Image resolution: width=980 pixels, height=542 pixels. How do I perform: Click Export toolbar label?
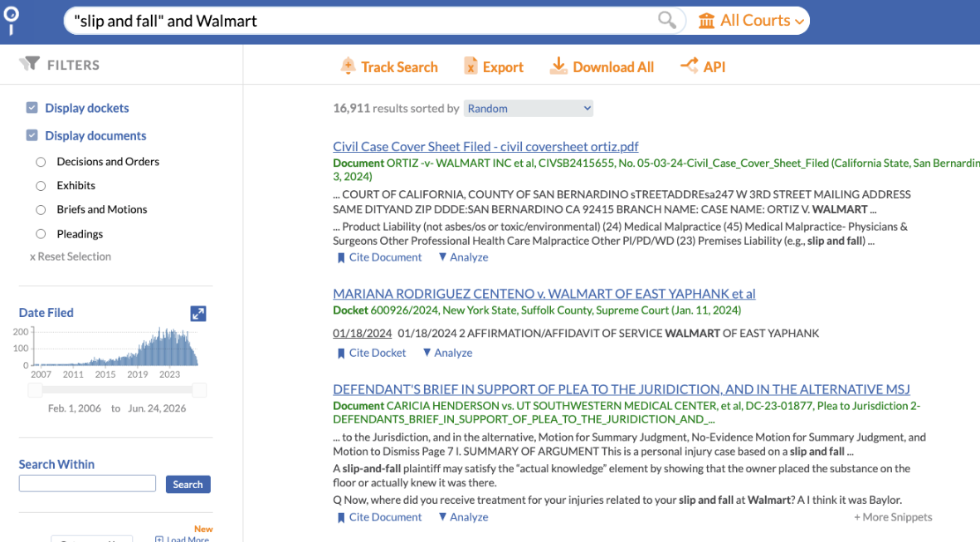(503, 67)
